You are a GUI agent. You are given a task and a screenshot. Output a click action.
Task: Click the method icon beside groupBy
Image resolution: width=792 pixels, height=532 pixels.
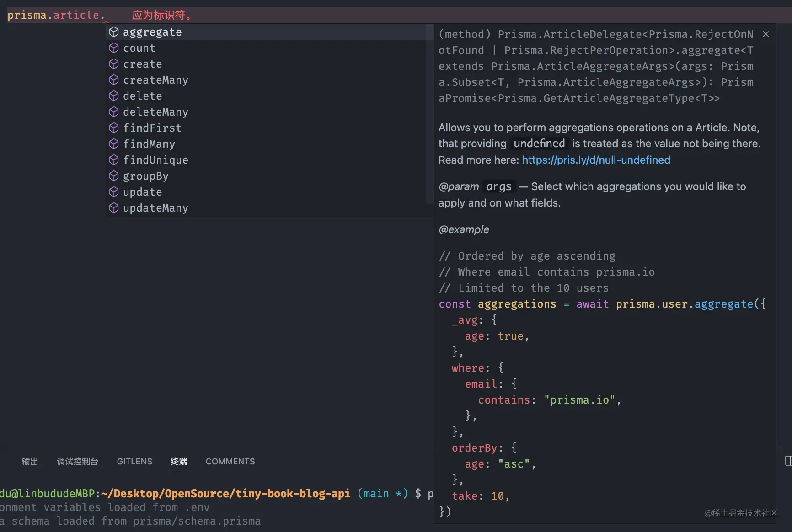[114, 176]
